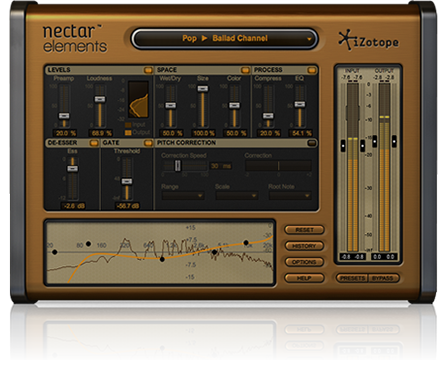The image size is (446, 366).
Task: Select the EQ node at 20 Hz
Action: tap(55, 252)
